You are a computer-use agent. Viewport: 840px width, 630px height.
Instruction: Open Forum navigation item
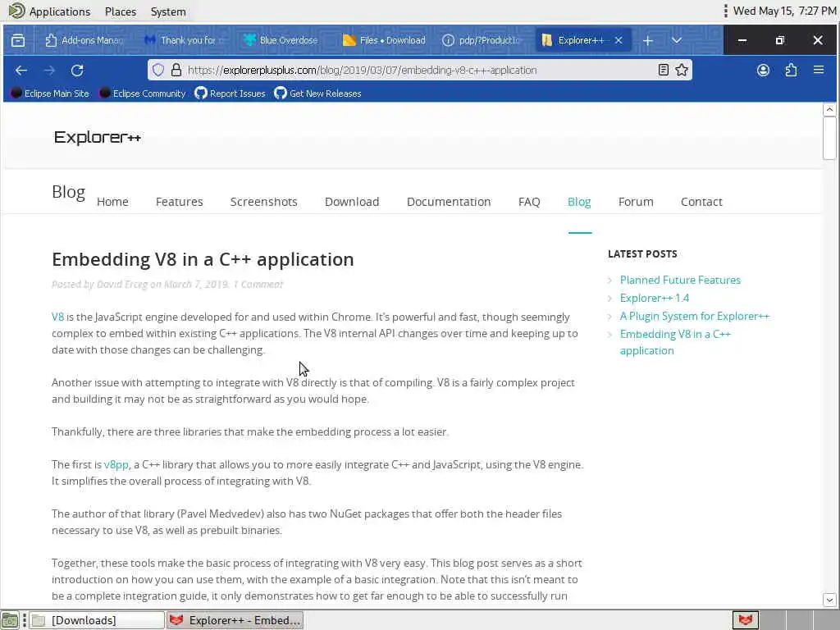click(636, 202)
